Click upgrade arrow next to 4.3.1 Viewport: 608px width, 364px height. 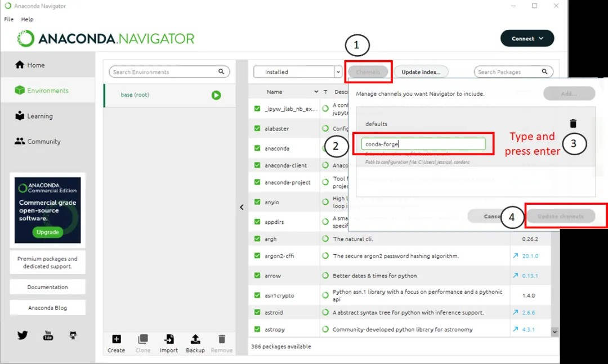click(515, 329)
